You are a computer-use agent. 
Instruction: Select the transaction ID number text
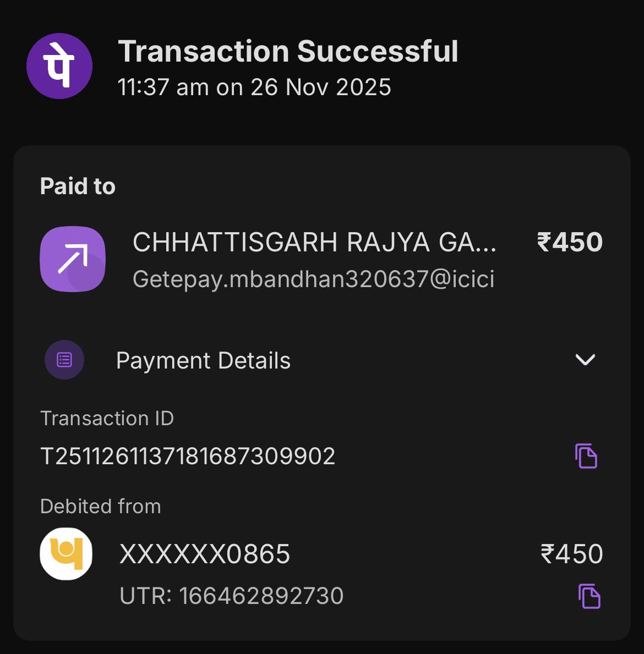pos(188,457)
